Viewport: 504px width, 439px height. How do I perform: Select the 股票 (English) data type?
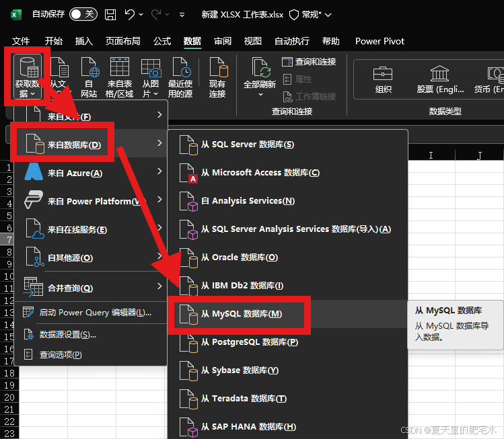point(440,79)
